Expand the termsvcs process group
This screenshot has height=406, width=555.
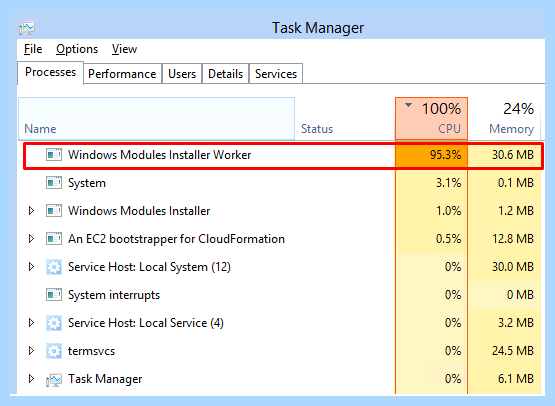[31, 350]
